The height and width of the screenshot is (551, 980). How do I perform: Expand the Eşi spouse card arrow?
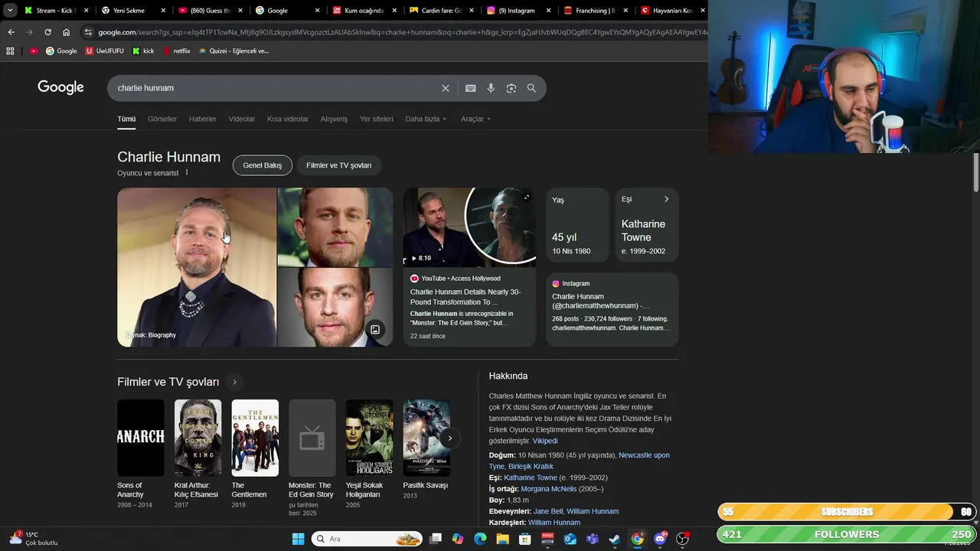[666, 199]
